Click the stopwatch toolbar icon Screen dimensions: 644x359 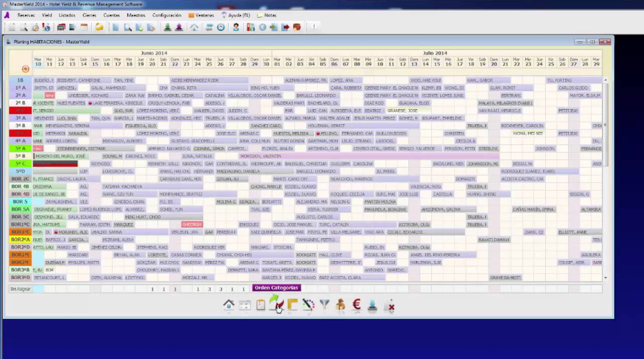35,27
